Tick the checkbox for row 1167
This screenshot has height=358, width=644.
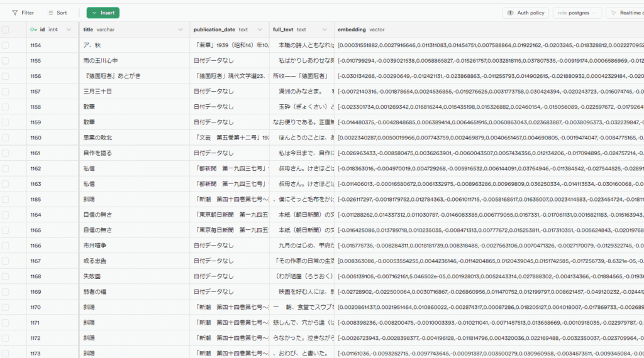pos(6,261)
